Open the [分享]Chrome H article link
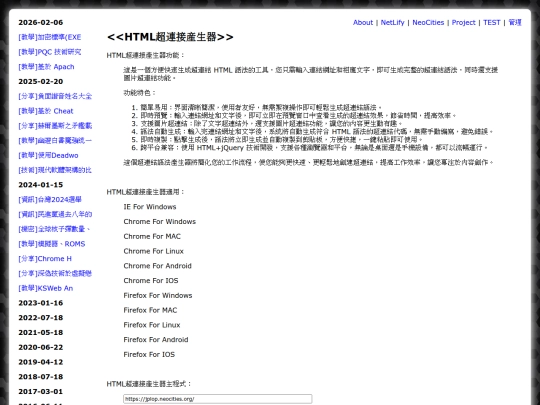 tap(45, 259)
